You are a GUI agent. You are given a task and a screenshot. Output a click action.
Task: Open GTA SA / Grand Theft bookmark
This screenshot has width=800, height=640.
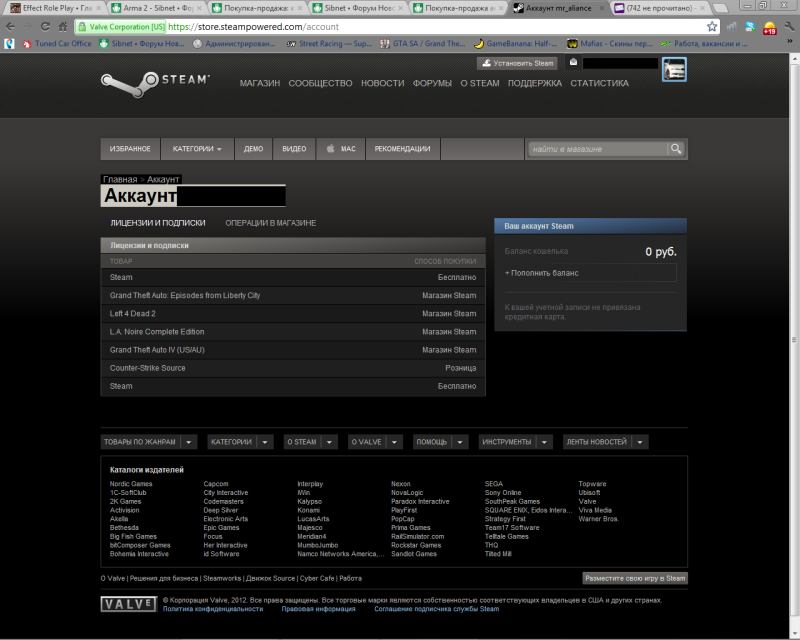(x=423, y=44)
